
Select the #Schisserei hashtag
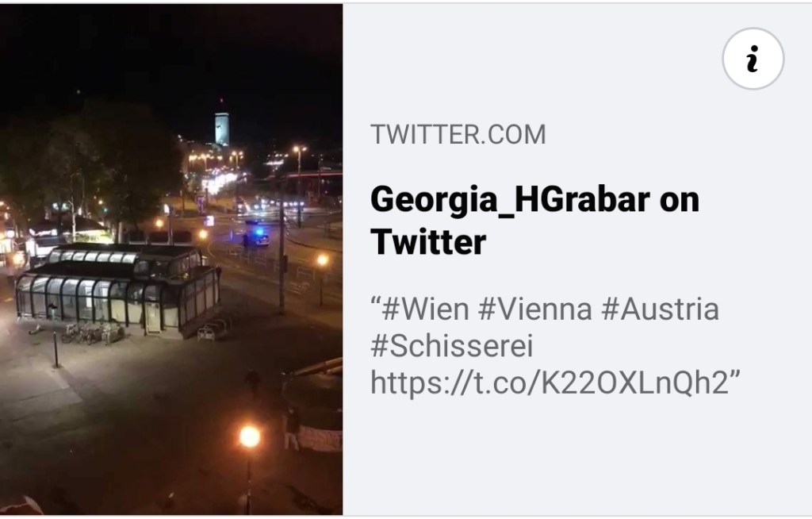click(451, 346)
